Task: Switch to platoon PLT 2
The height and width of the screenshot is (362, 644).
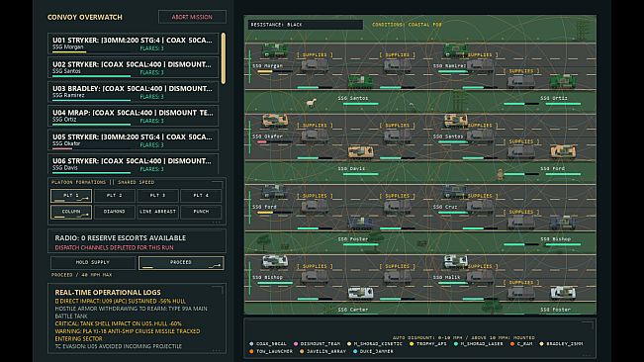Action: pyautogui.click(x=114, y=196)
